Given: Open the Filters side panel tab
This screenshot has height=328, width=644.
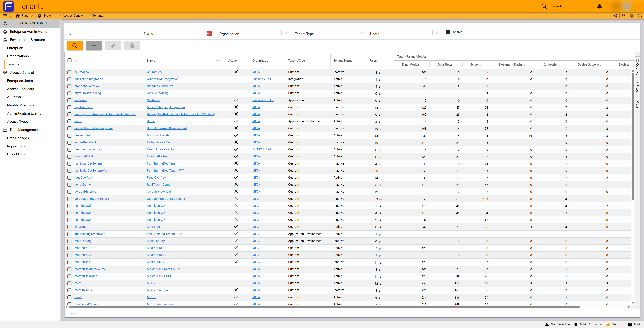Looking at the screenshot, I should pyautogui.click(x=637, y=86).
